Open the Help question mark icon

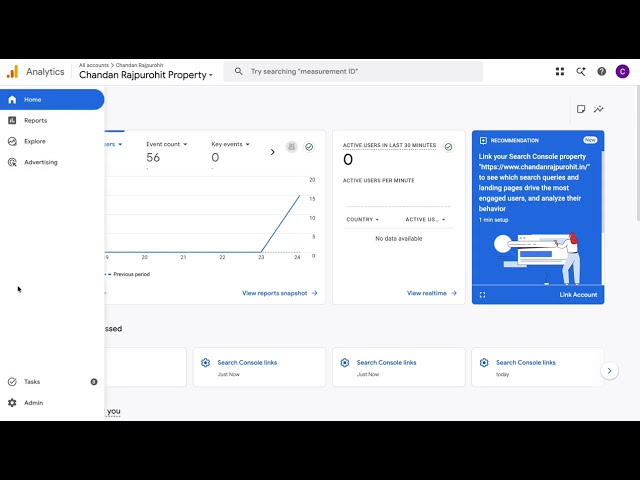click(602, 71)
